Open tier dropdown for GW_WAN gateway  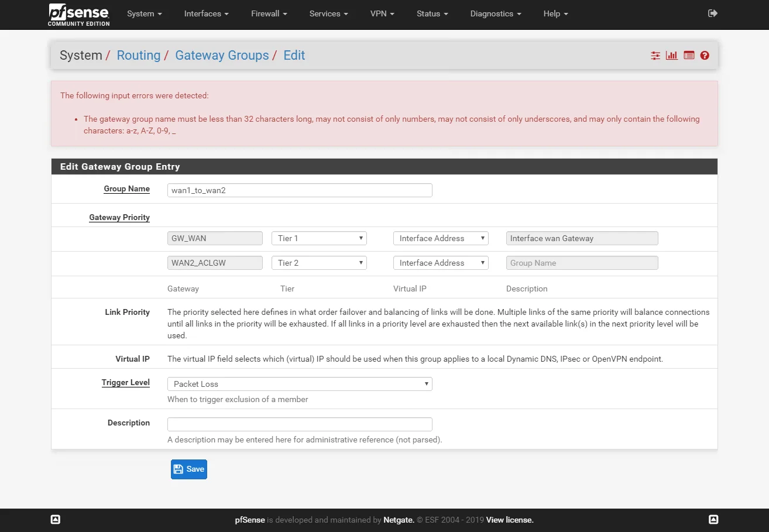(x=319, y=238)
